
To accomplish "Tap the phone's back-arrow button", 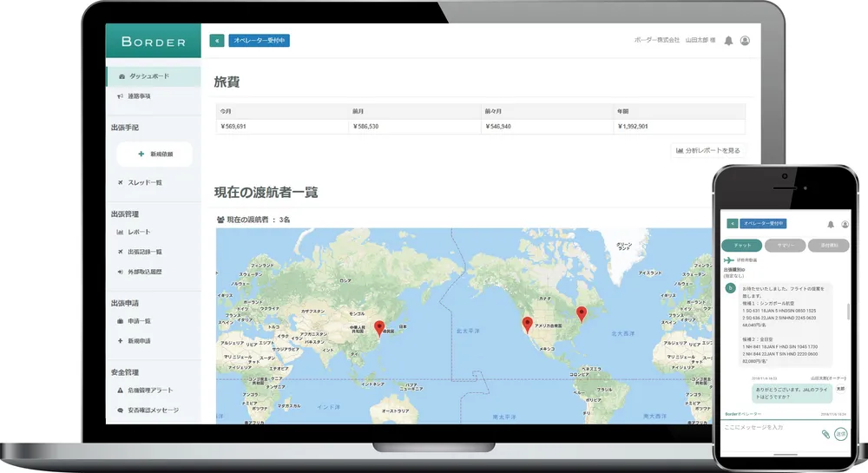I will tap(731, 224).
